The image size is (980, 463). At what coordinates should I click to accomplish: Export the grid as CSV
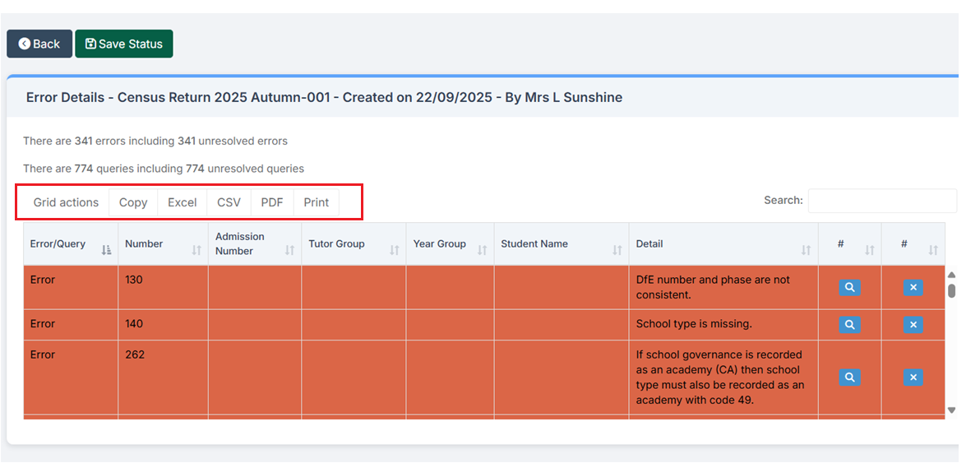[229, 202]
